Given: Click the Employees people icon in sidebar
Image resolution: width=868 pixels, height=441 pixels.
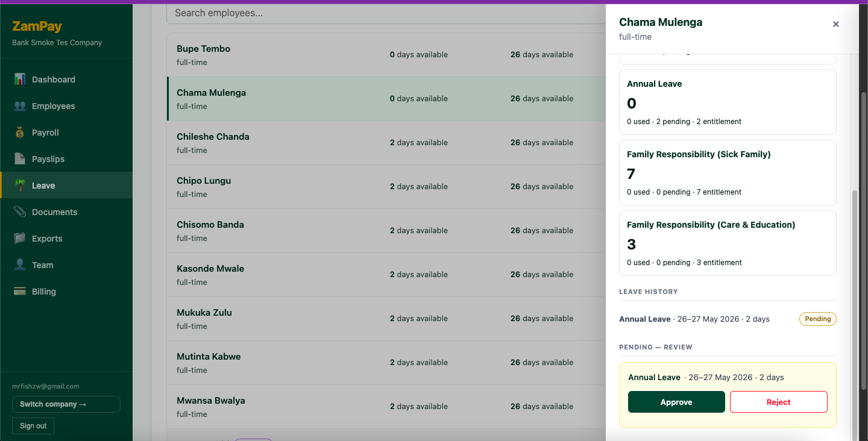Looking at the screenshot, I should (x=20, y=106).
